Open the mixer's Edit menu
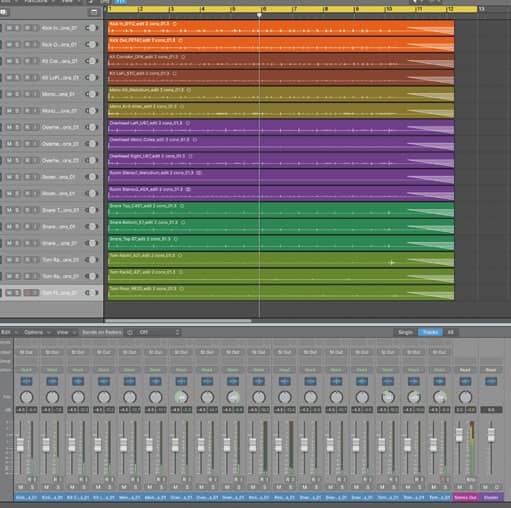This screenshot has height=508, width=511. point(9,332)
